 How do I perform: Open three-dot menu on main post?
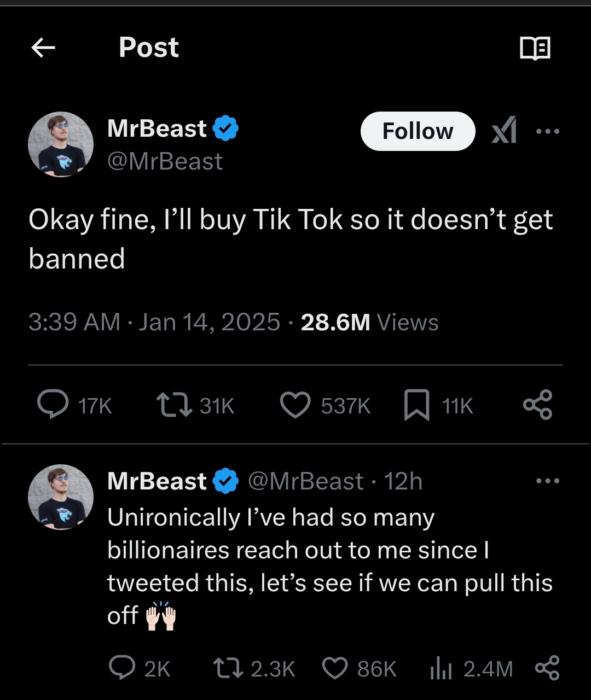tap(548, 131)
